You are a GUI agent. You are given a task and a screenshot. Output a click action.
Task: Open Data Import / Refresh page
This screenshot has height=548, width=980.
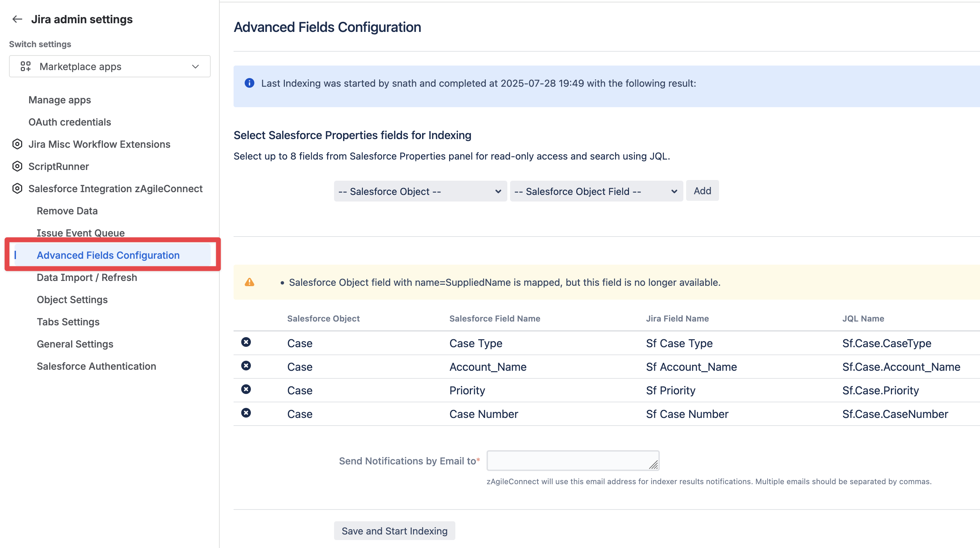pyautogui.click(x=87, y=277)
